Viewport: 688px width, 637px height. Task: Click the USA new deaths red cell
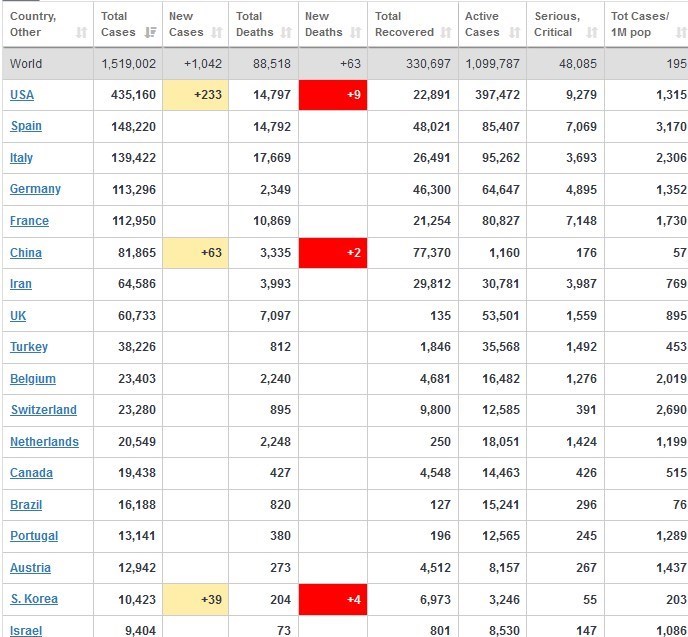[333, 94]
